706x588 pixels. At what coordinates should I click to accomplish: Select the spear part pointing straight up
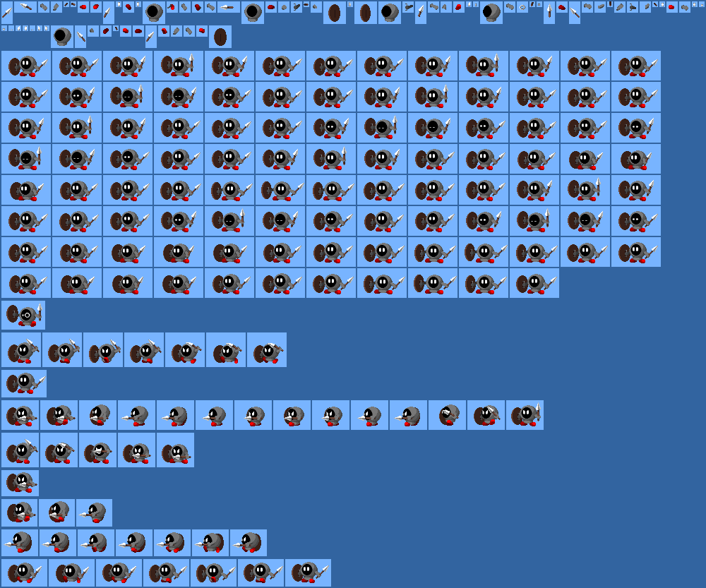point(549,13)
